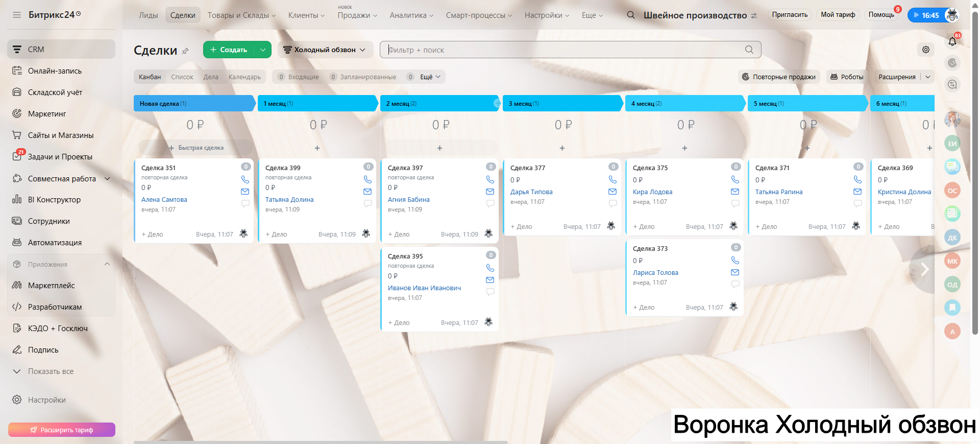Open Повторные продажи button

tap(779, 77)
